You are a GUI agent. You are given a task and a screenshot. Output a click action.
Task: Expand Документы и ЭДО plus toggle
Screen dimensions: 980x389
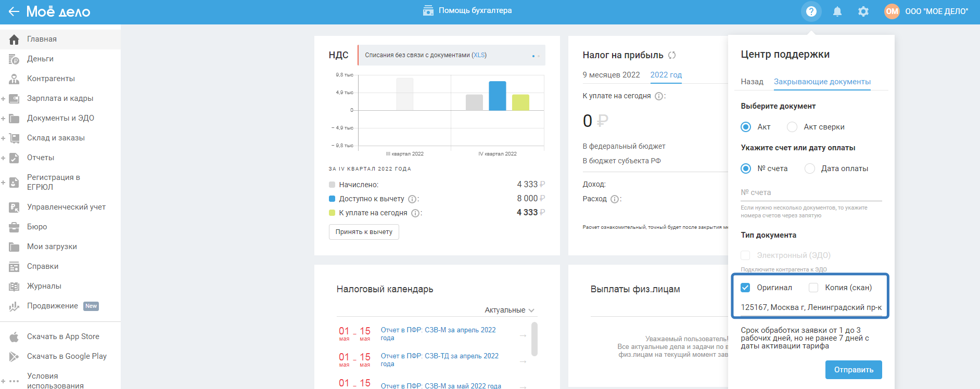tap(3, 118)
